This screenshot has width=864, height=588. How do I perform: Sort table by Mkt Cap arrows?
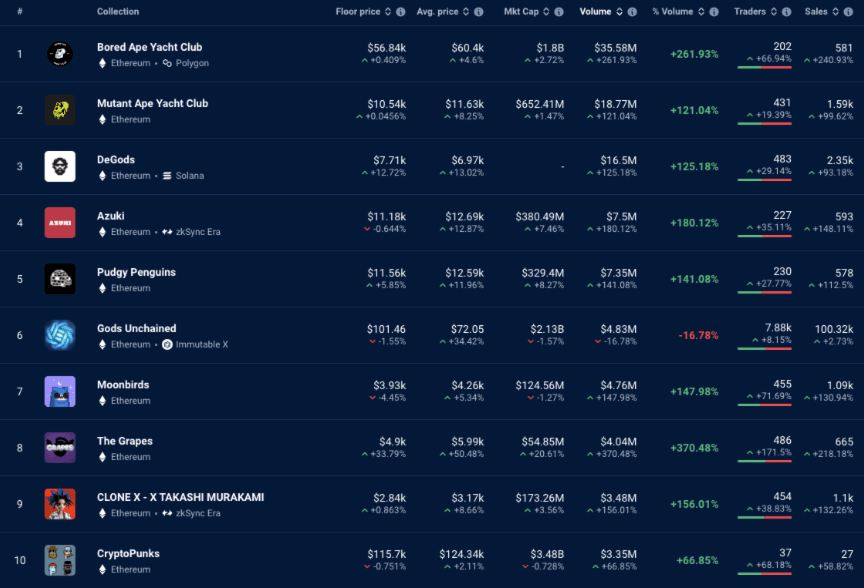point(541,12)
